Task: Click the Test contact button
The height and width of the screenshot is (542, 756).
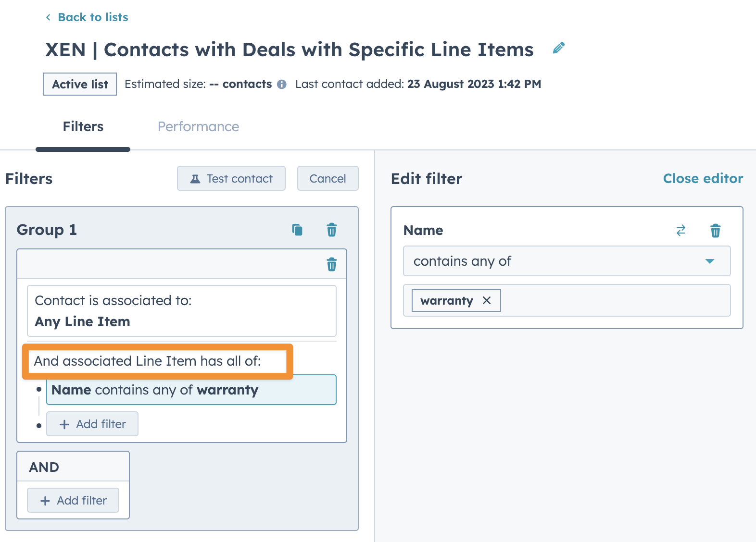Action: click(231, 178)
